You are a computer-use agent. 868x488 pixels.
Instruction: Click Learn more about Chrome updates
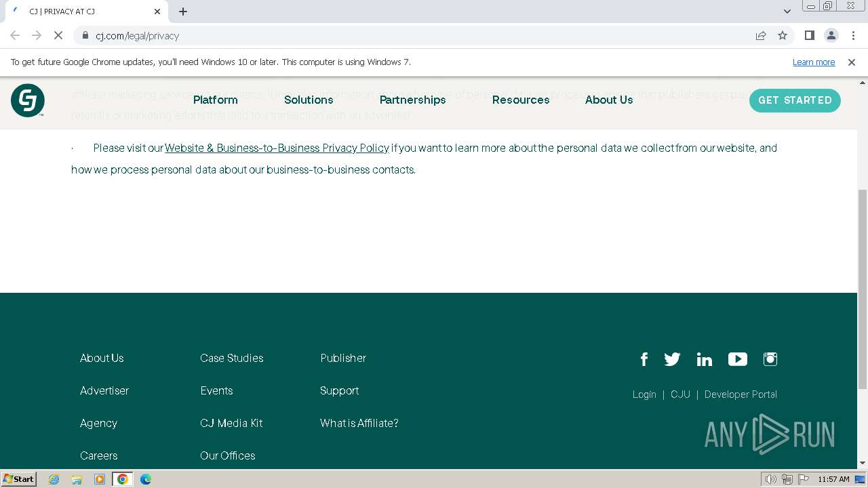(814, 62)
